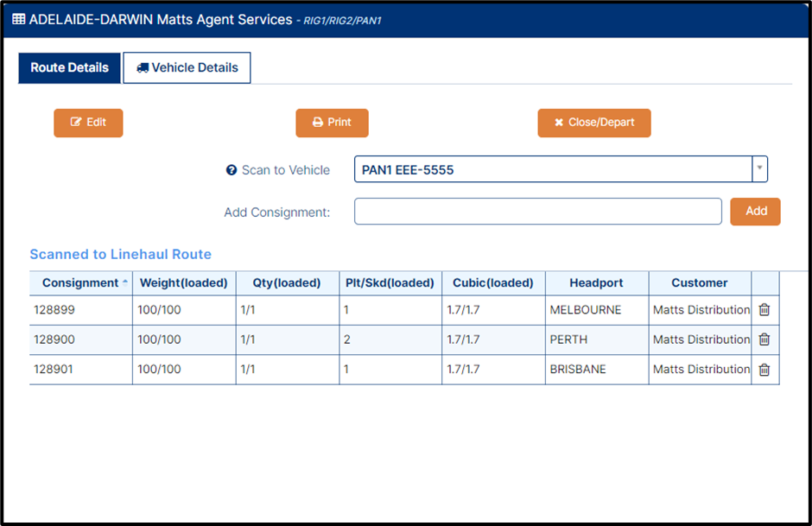Delete consignment 128900 with trash icon

(764, 339)
